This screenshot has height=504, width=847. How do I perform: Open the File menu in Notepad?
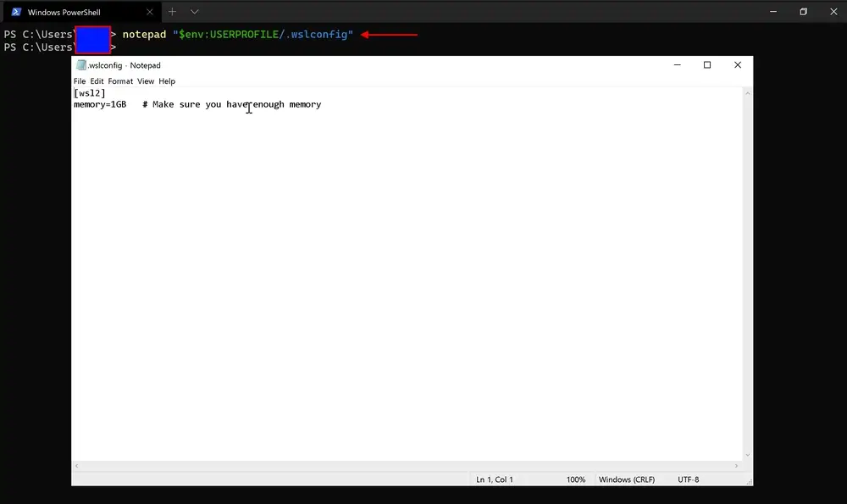pyautogui.click(x=80, y=81)
